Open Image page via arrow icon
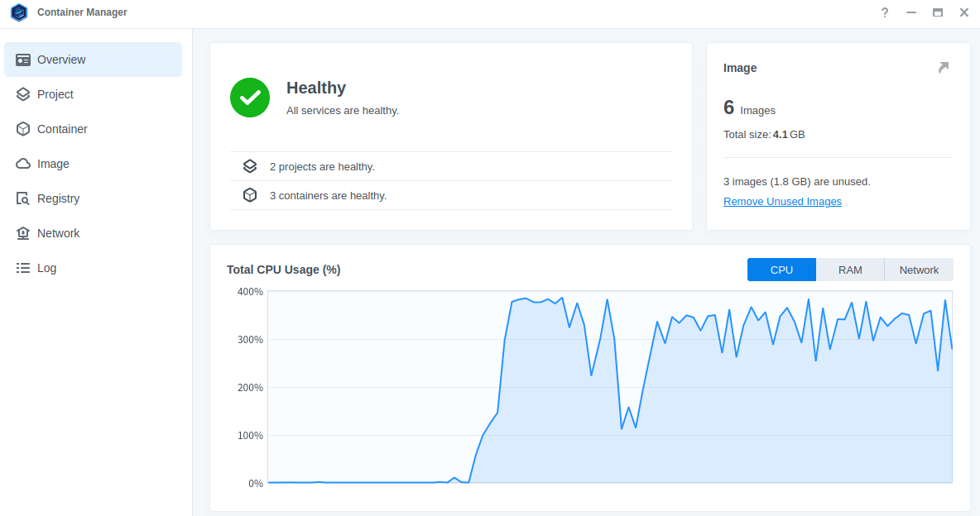Image resolution: width=980 pixels, height=516 pixels. click(944, 68)
